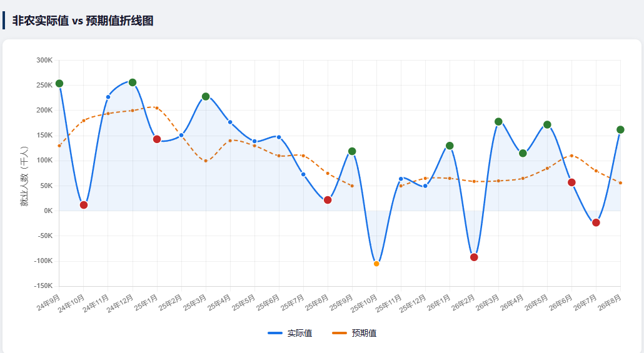Click the -100K y-axis label
The image size is (644, 353).
point(44,261)
